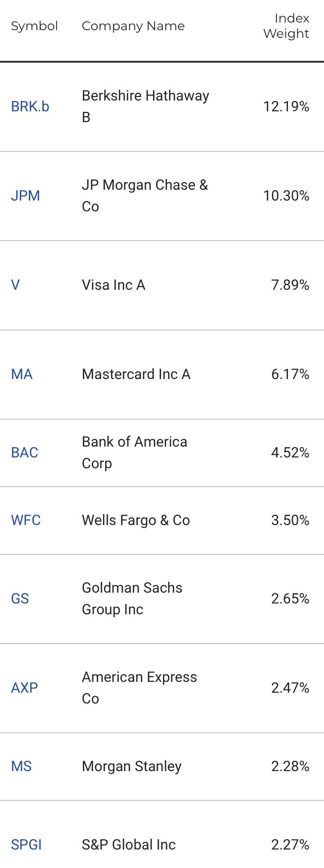This screenshot has height=868, width=324.
Task: Select the BAC symbol link
Action: [x=25, y=453]
